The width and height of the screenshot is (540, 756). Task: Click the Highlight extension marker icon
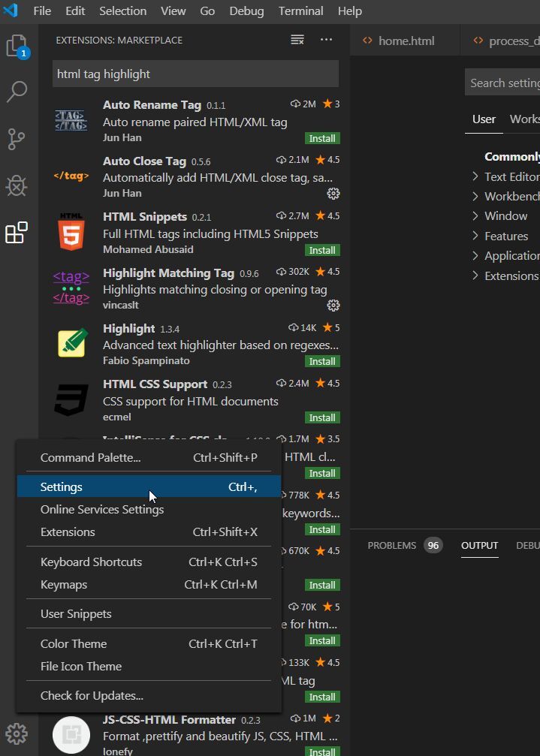point(72,343)
